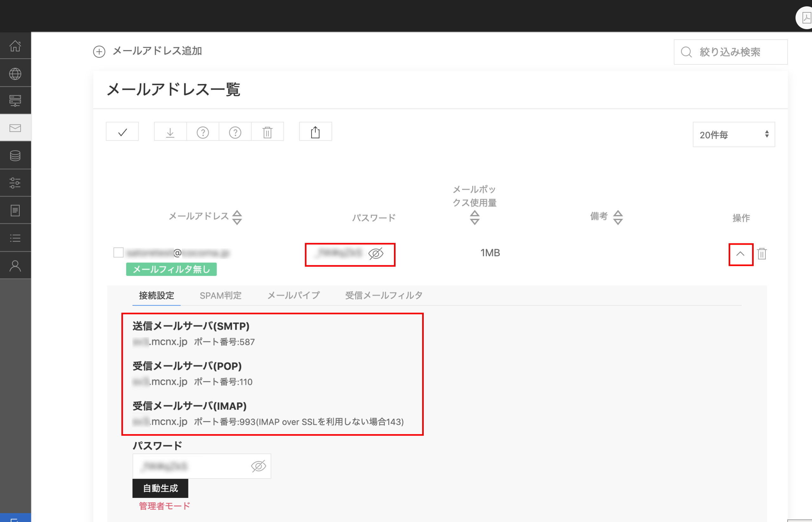
Task: Switch to the メールパイプ tab
Action: pos(294,295)
